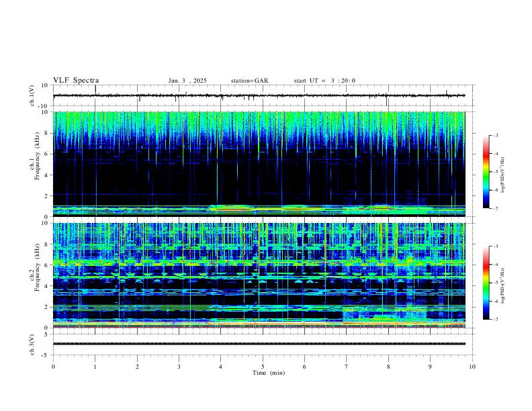Click time axis tick label "6"
The image size is (532, 411).
click(x=305, y=367)
